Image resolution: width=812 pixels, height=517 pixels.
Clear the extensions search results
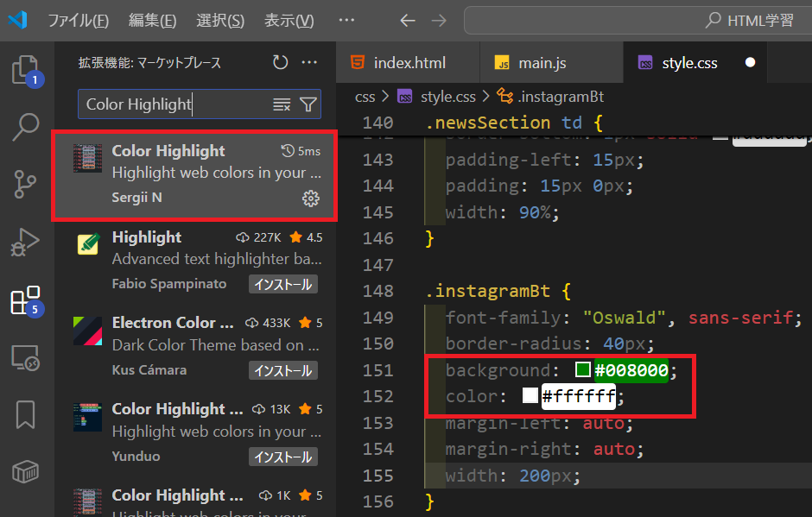[282, 104]
